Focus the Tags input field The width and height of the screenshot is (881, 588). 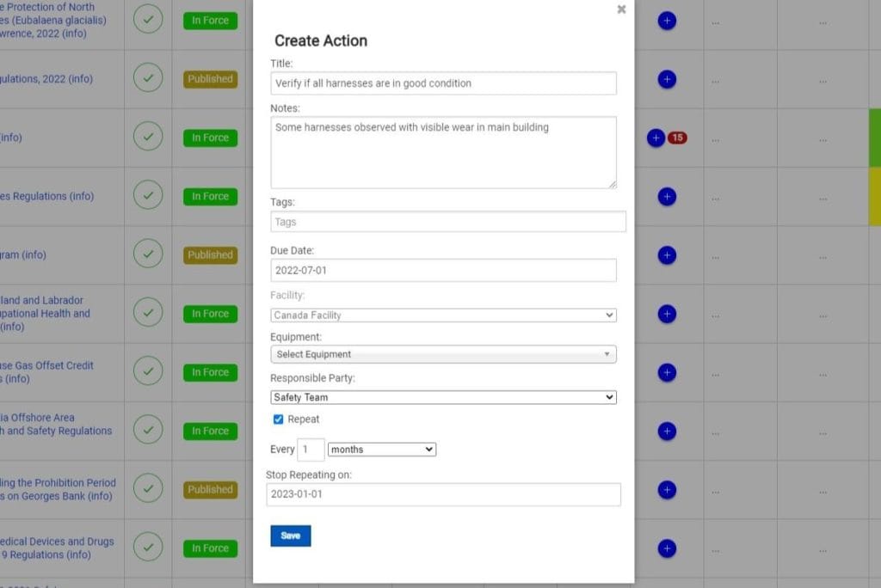pos(447,222)
